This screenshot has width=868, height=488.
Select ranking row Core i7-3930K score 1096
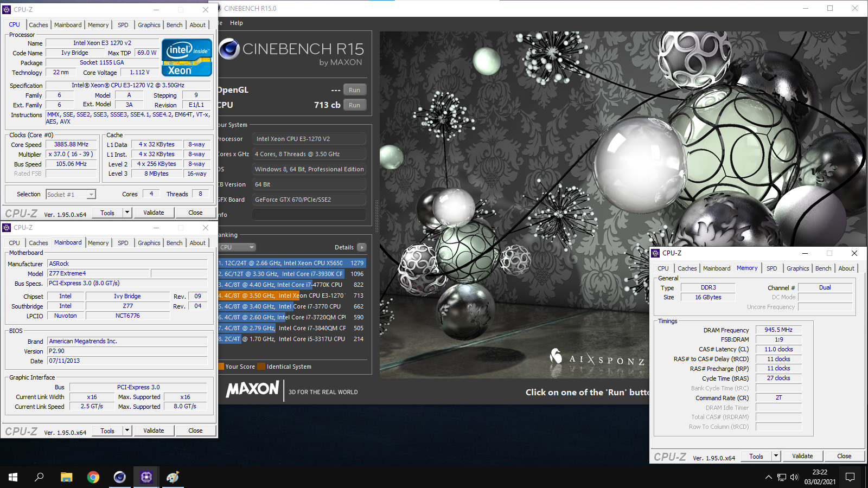click(292, 274)
